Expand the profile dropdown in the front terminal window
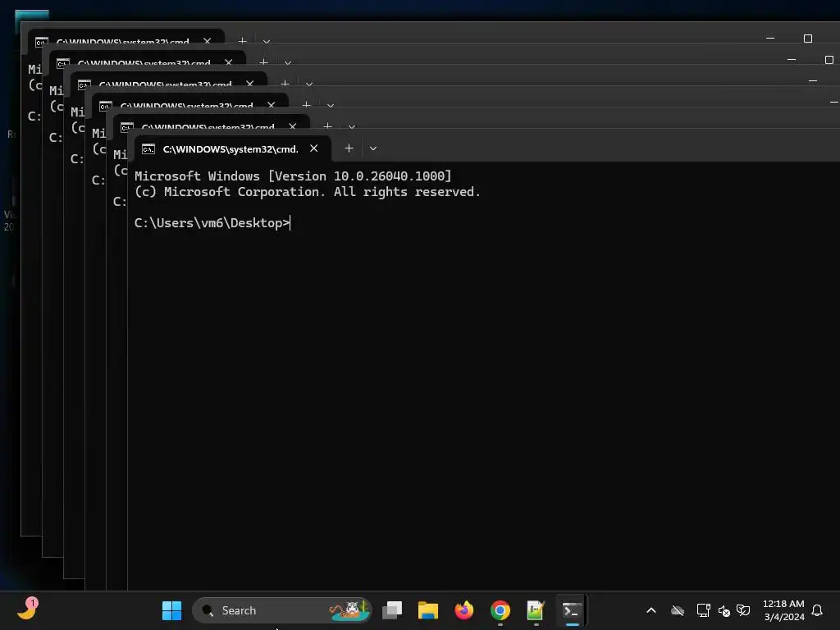This screenshot has height=630, width=840. (373, 148)
